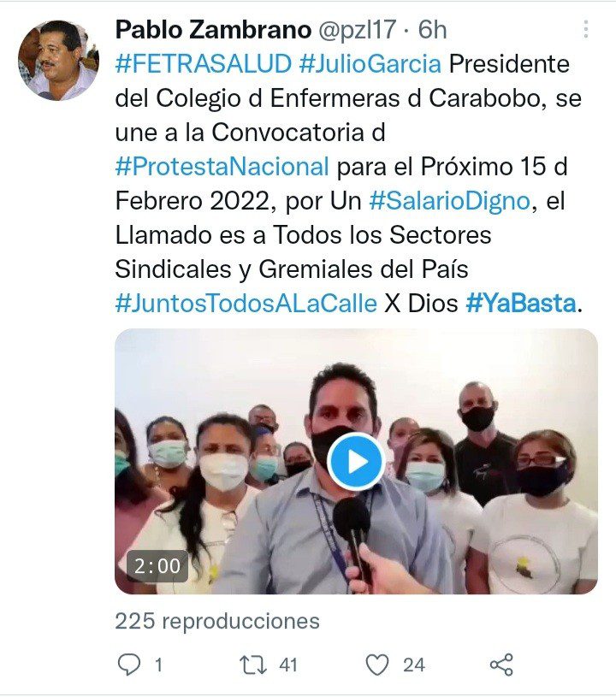
Task: Click the #YaBasta hashtag
Action: tap(521, 304)
